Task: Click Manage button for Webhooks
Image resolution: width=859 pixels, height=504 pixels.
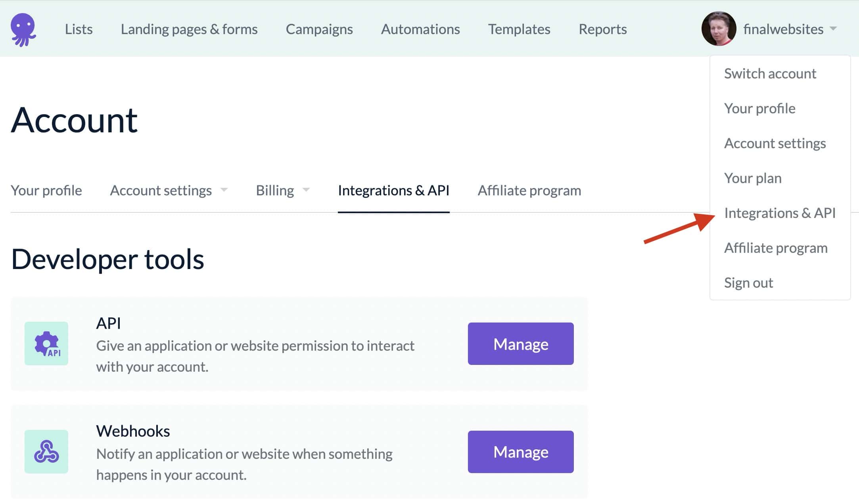Action: click(x=520, y=451)
